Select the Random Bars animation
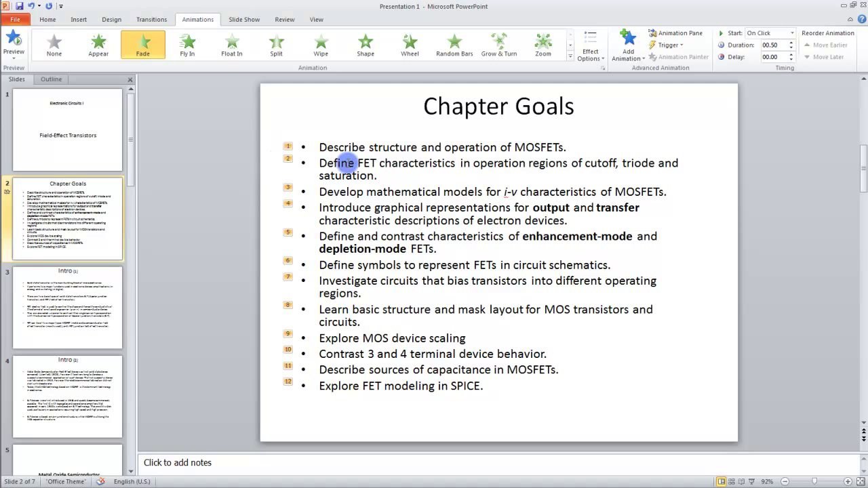Viewport: 868px width, 488px height. 454,45
